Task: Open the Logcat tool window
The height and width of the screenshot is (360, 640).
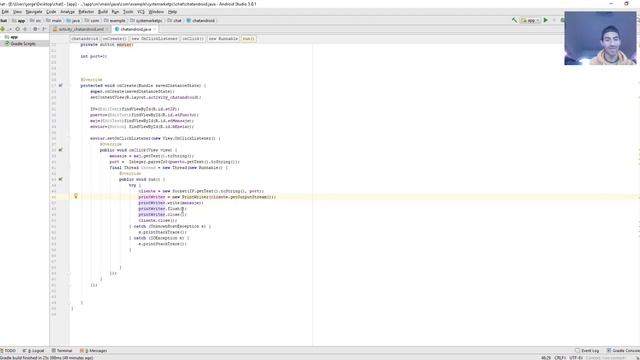Action: (34, 351)
